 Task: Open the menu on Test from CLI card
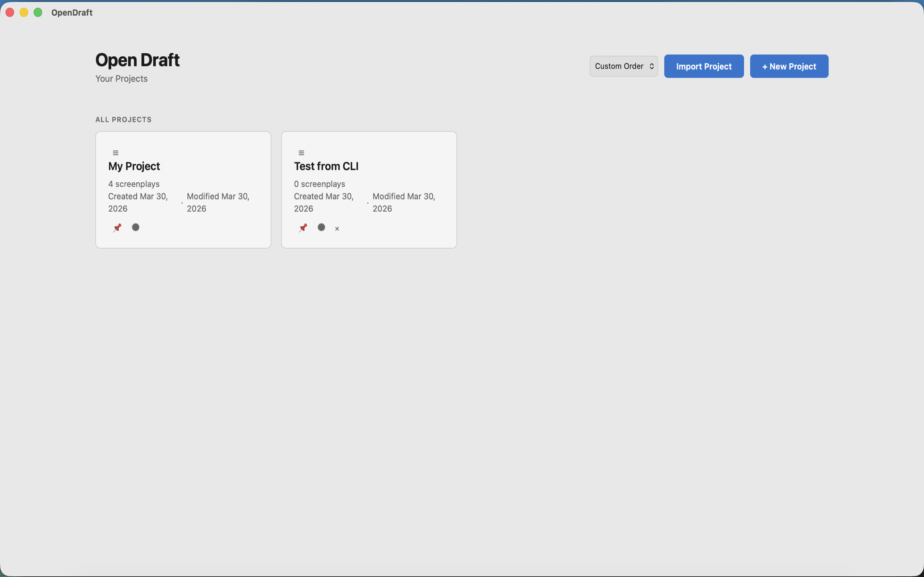(x=301, y=152)
